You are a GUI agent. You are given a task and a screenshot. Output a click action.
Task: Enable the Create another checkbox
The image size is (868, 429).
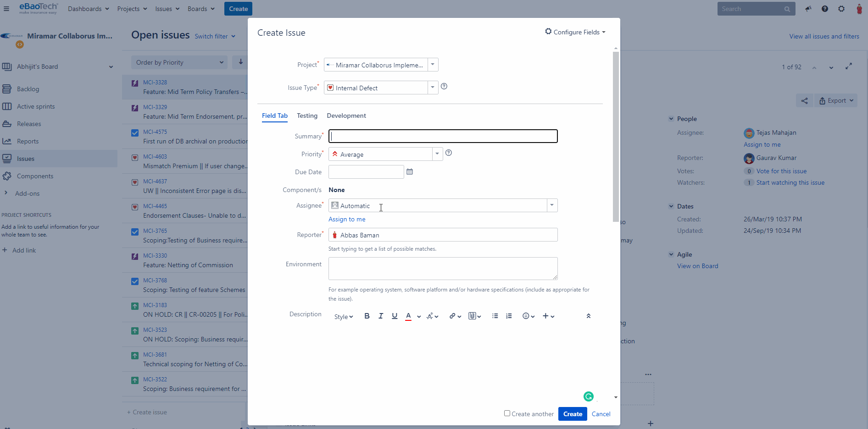[x=507, y=413]
